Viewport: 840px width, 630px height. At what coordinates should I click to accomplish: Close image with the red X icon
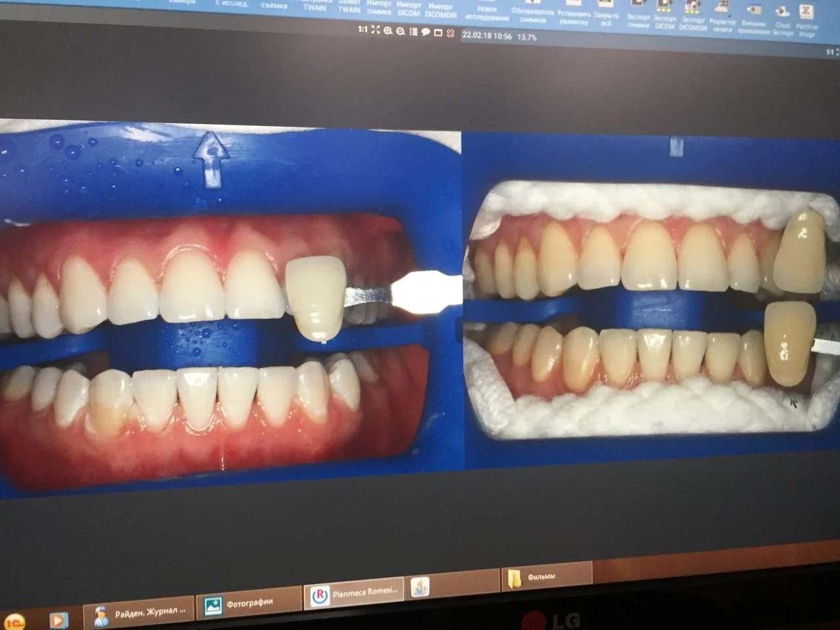click(451, 33)
